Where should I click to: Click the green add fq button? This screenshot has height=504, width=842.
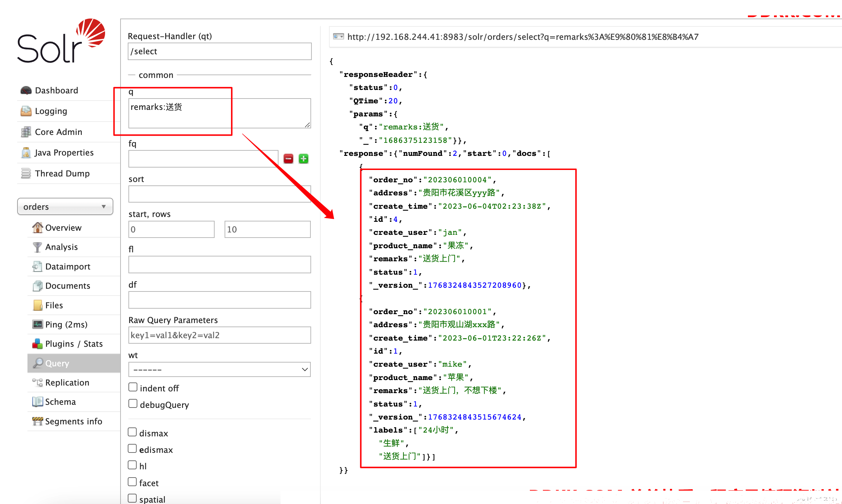click(304, 159)
